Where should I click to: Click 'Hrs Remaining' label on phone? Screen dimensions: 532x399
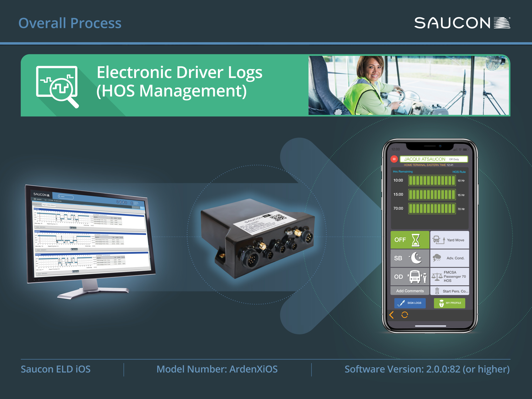point(403,171)
